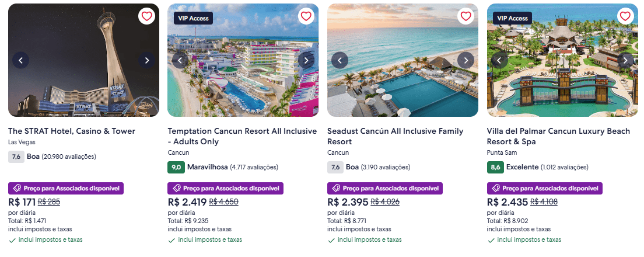This screenshot has height=257, width=644.
Task: Previous image arrow on Temptation Cancun Resort
Action: point(180,60)
